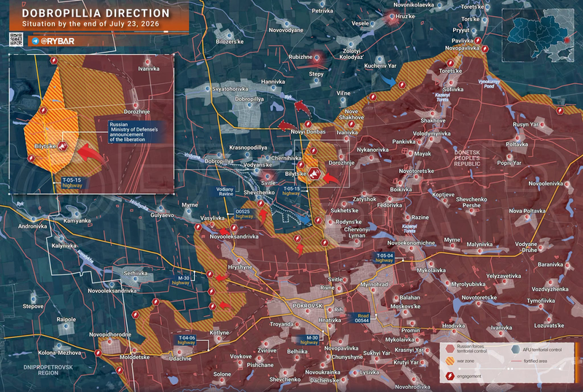Click the Chervonyi Lyman label
The height and width of the screenshot is (392, 583).
357,232
